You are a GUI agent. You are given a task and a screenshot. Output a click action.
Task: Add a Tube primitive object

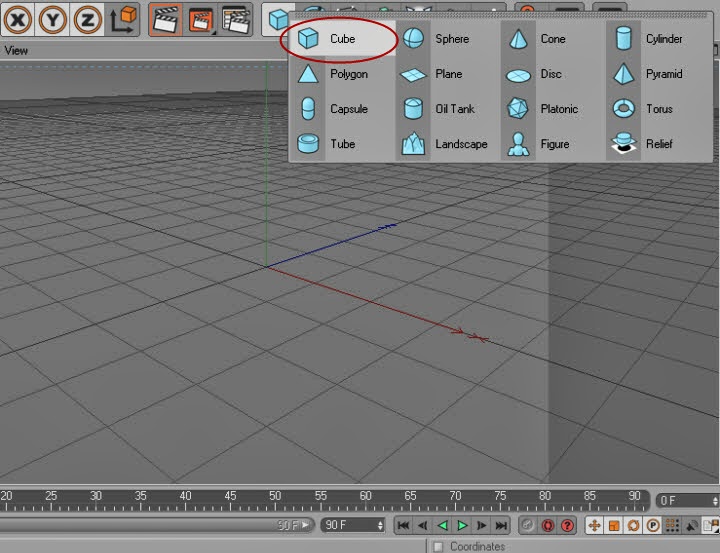coord(343,144)
